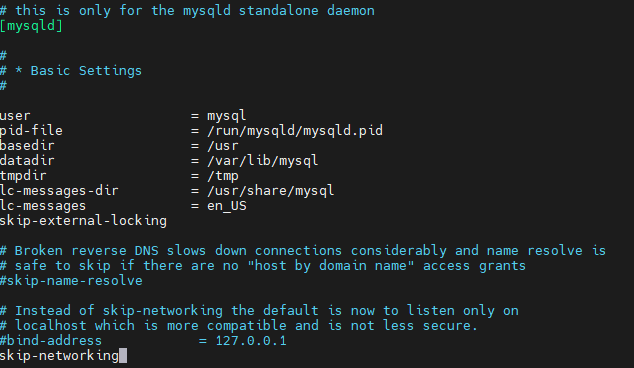Click the lc-messages-dir path /usr/share/mysql
The width and height of the screenshot is (634, 368).
[x=271, y=190]
